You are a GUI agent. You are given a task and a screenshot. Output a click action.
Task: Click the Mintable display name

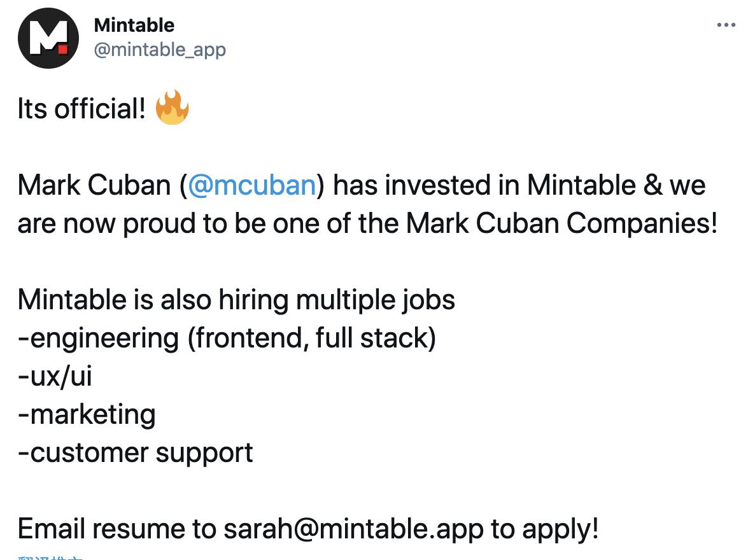point(133,25)
